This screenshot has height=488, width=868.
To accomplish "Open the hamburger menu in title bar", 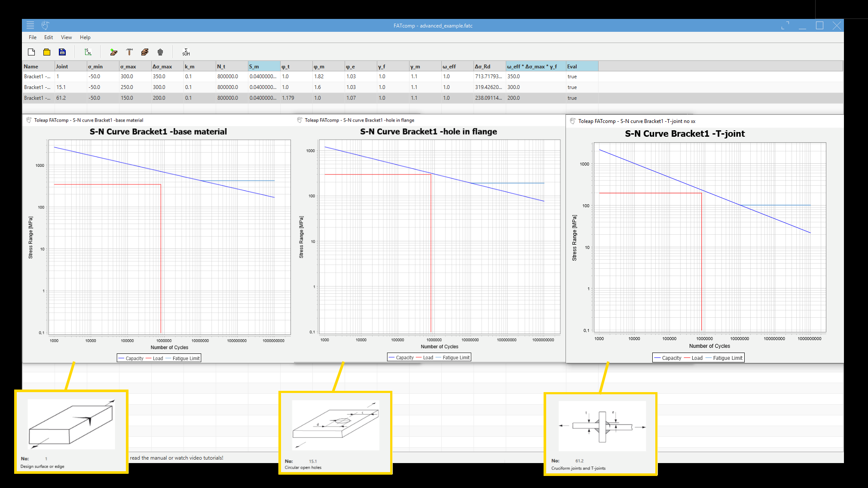I will tap(30, 25).
